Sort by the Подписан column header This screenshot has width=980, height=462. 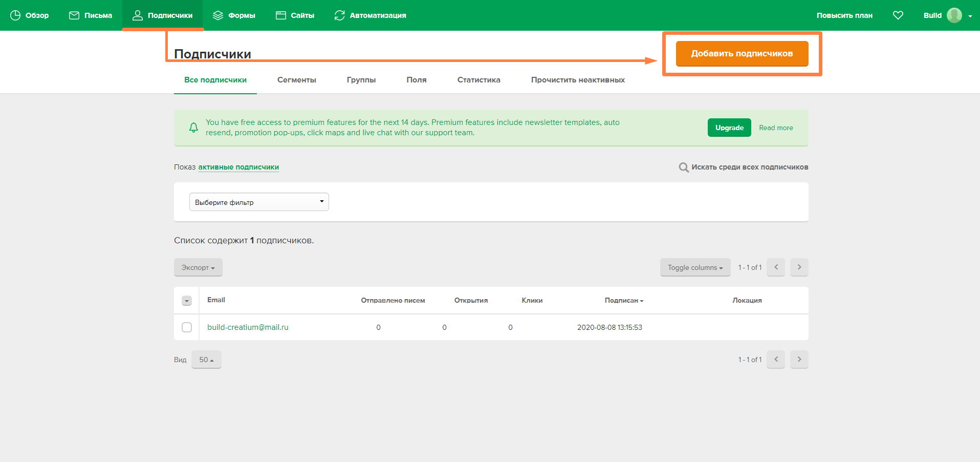point(624,301)
